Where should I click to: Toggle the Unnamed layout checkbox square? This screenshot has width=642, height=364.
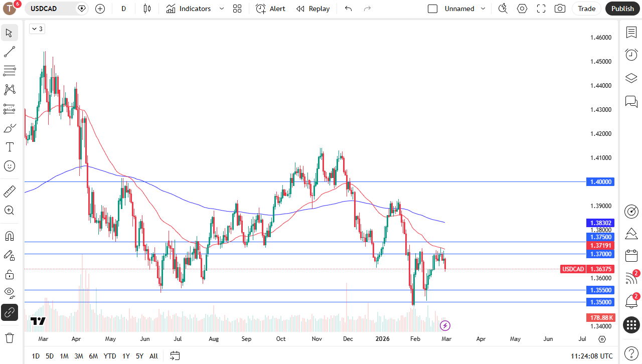432,9
